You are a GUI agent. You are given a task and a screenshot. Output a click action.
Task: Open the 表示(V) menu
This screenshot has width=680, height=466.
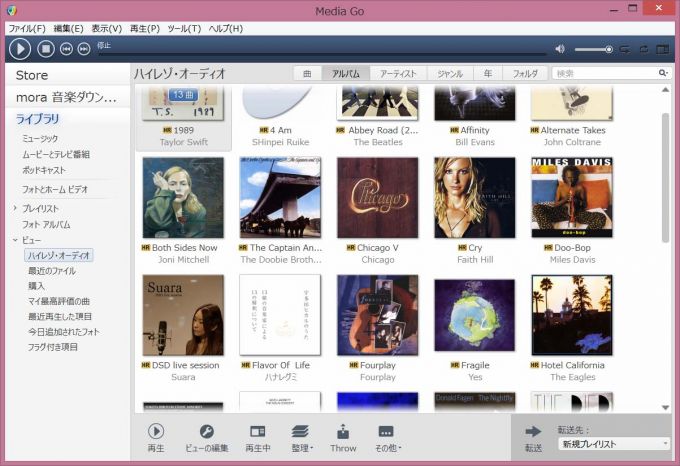(x=107, y=29)
